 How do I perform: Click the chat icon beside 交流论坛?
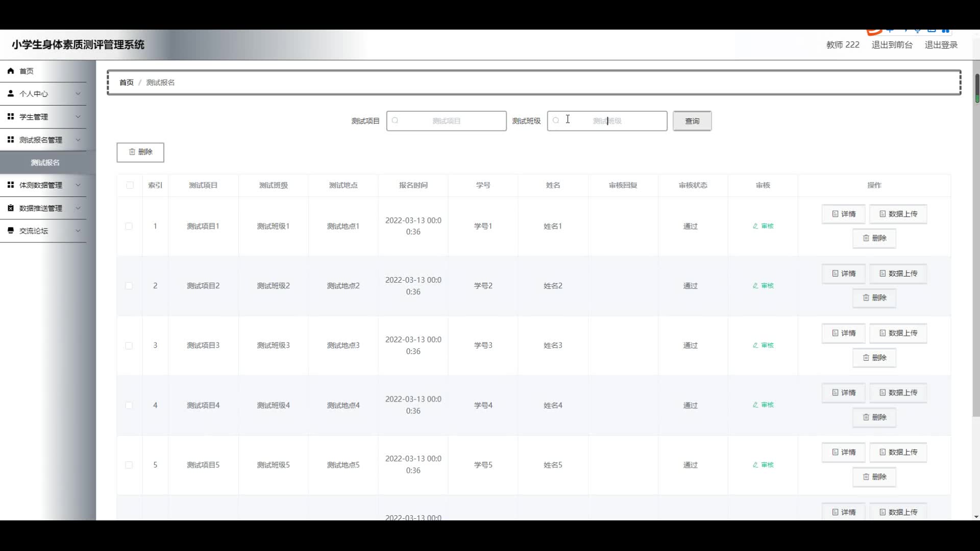11,231
